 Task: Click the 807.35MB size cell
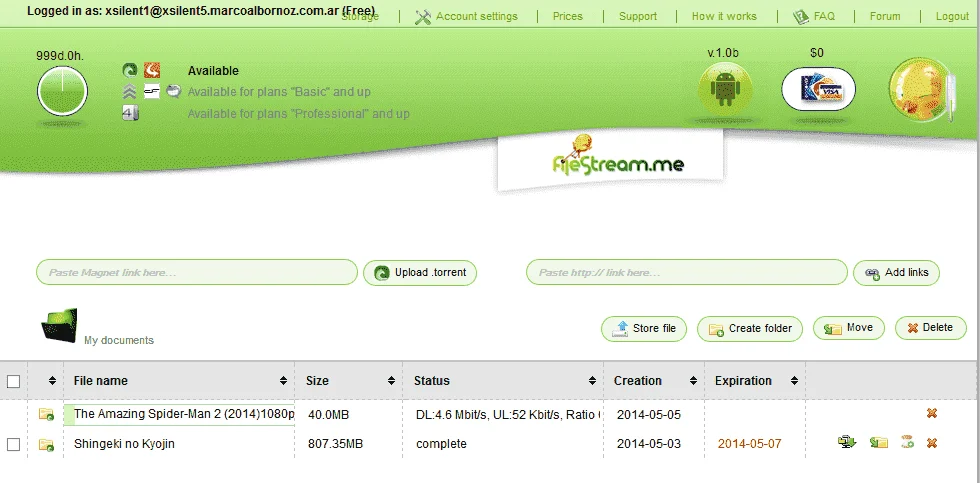pyautogui.click(x=336, y=444)
